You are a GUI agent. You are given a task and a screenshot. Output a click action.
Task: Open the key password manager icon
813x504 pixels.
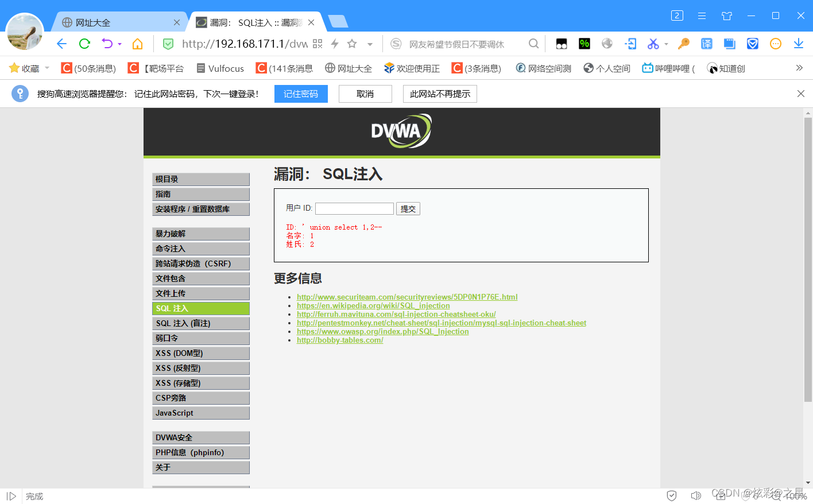(683, 44)
